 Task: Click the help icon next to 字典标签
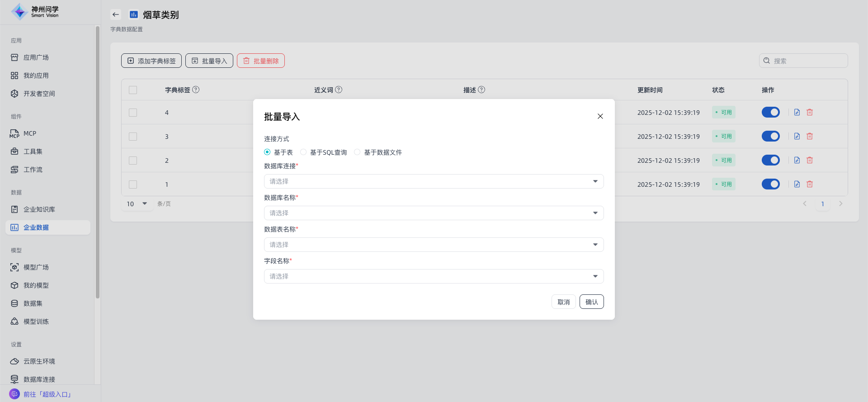coord(196,90)
